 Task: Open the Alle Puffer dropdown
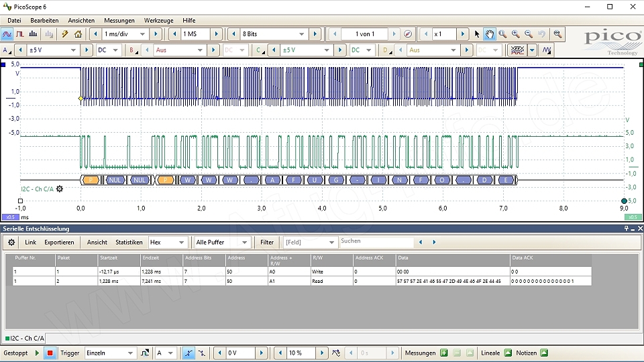[x=244, y=243]
